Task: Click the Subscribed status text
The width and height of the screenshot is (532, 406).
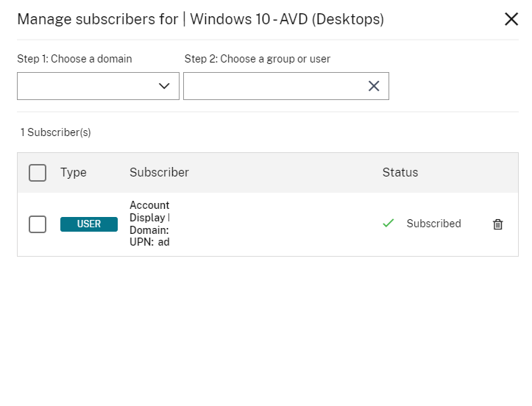Action: (x=433, y=224)
